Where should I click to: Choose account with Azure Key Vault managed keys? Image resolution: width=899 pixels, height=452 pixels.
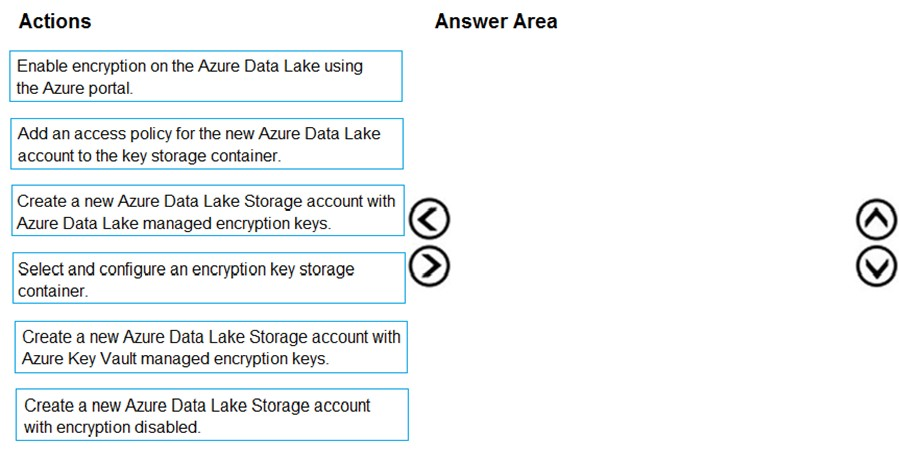210,347
